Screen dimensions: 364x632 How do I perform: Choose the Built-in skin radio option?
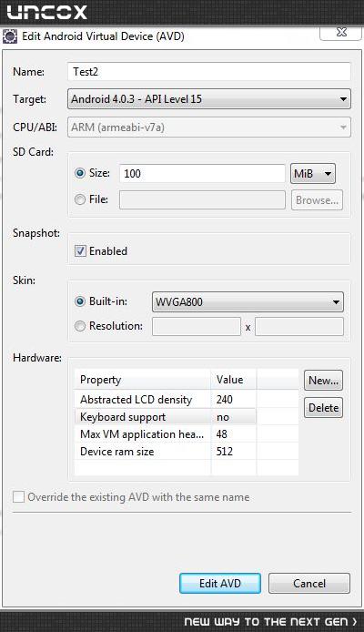pyautogui.click(x=80, y=301)
